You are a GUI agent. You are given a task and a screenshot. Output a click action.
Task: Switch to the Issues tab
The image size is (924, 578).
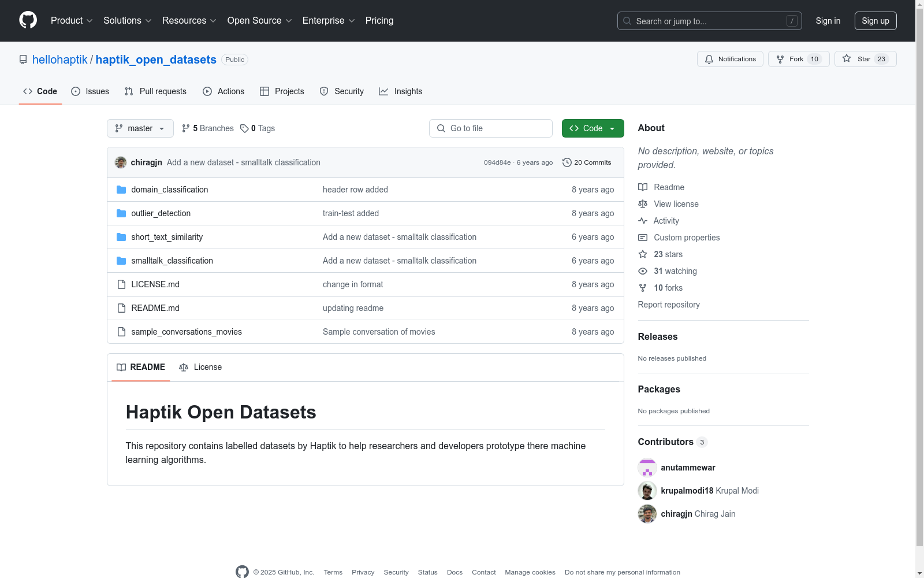coord(90,91)
